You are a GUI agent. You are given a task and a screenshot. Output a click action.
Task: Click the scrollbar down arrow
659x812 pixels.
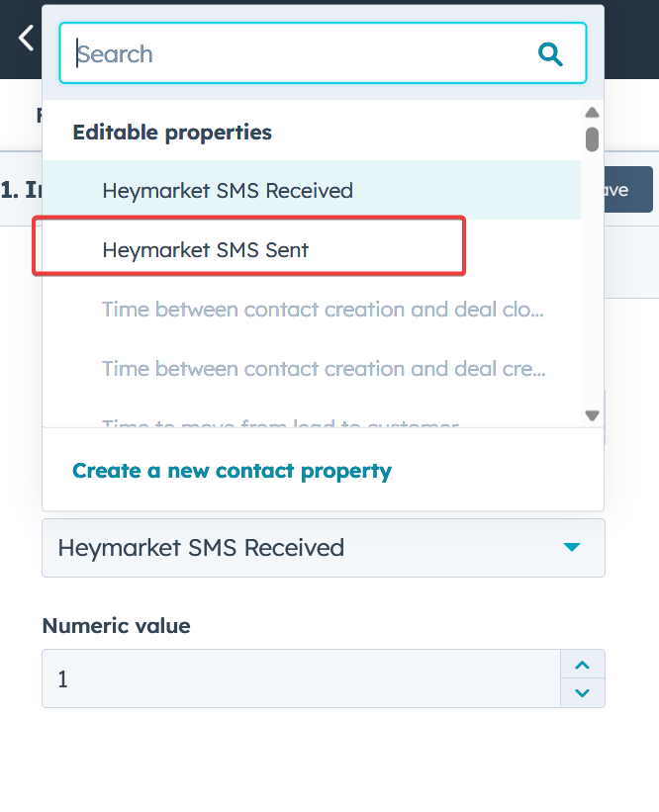tap(592, 415)
